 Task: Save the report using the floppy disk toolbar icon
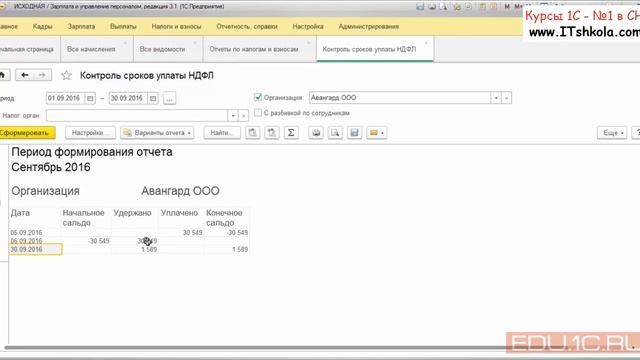pos(354,133)
